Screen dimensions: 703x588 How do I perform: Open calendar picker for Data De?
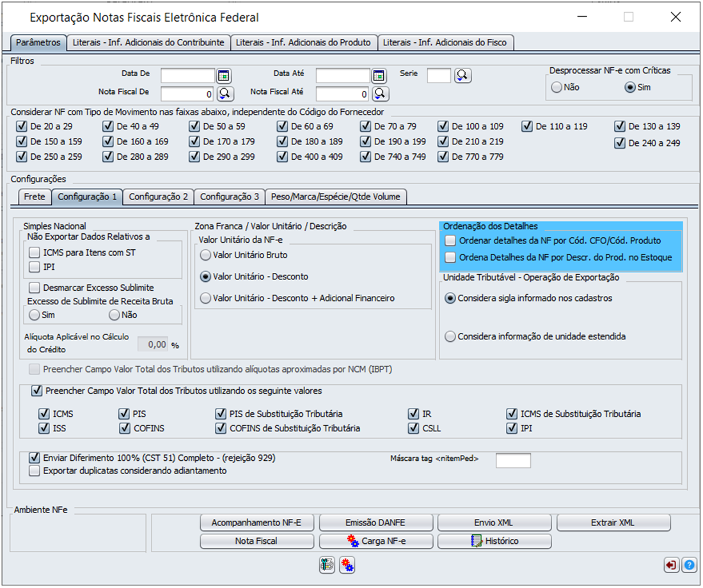click(x=223, y=76)
